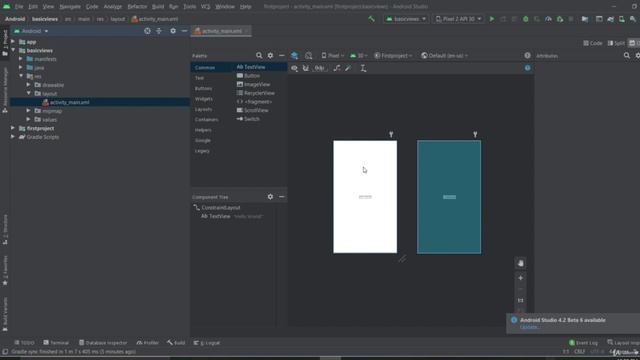Collapse the basicviews module
Image resolution: width=640 pixels, height=360 pixels.
pyautogui.click(x=13, y=50)
